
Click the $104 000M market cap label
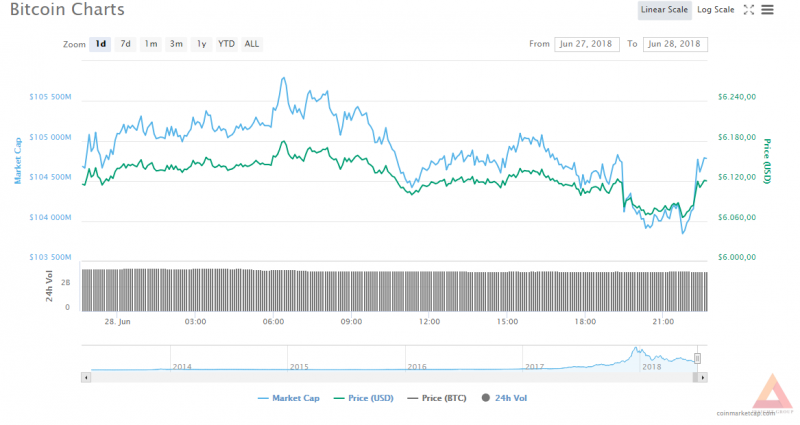coord(50,218)
